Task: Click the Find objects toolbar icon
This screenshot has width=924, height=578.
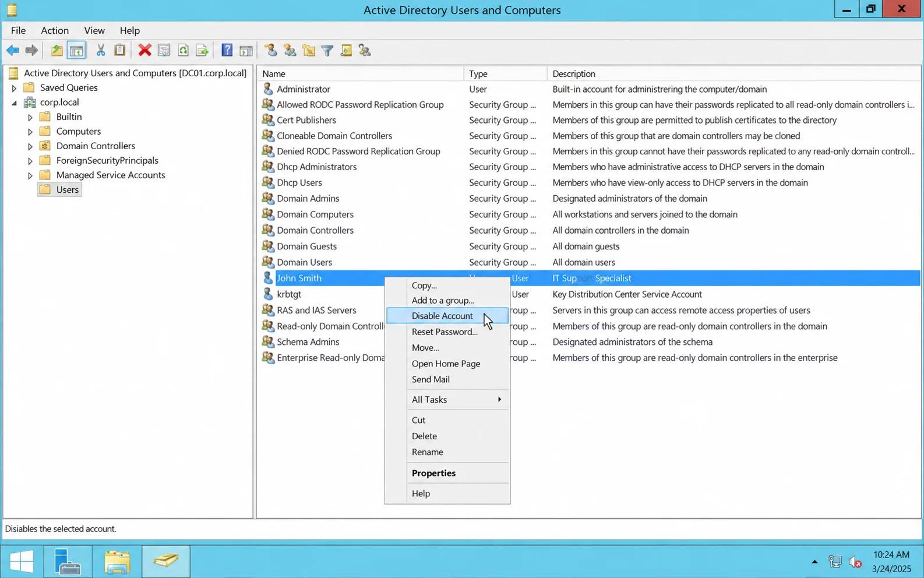Action: point(346,51)
